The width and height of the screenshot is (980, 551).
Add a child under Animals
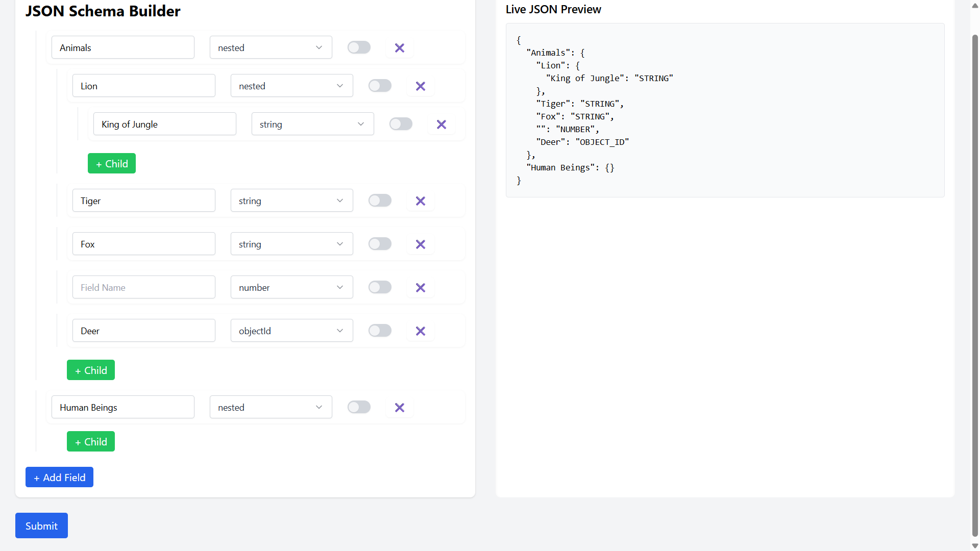(91, 370)
